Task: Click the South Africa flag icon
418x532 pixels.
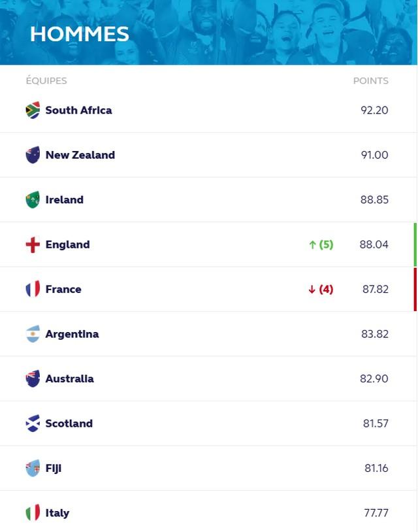Action: point(33,110)
